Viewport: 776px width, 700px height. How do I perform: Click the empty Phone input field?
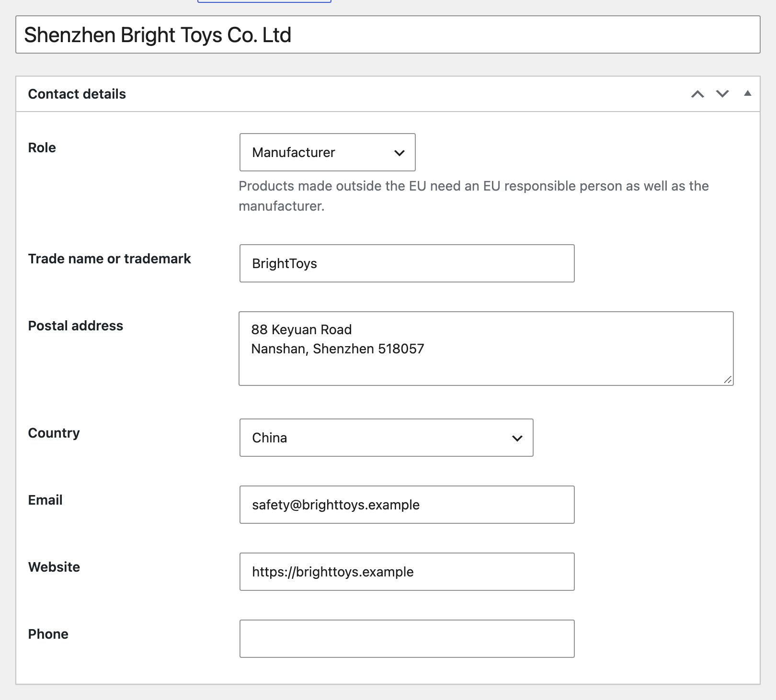407,639
